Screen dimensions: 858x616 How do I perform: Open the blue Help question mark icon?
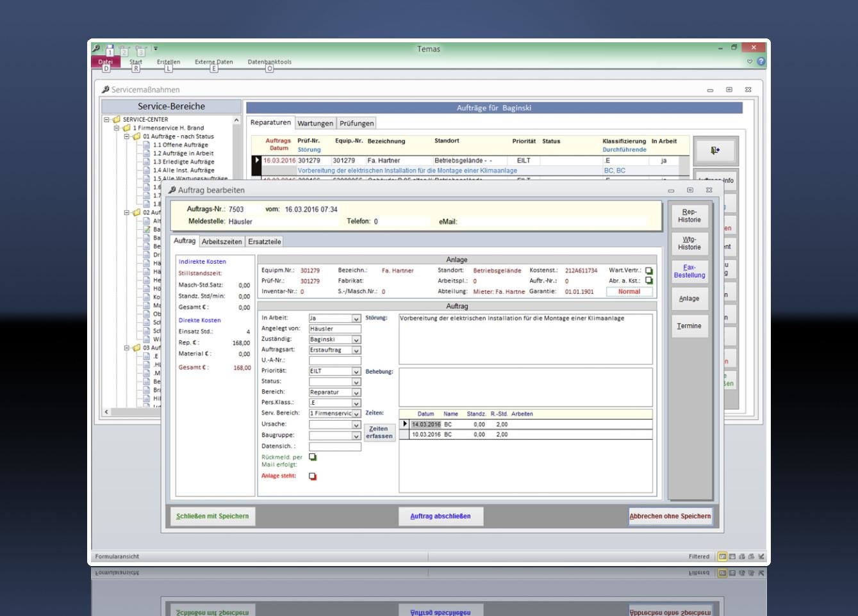761,61
